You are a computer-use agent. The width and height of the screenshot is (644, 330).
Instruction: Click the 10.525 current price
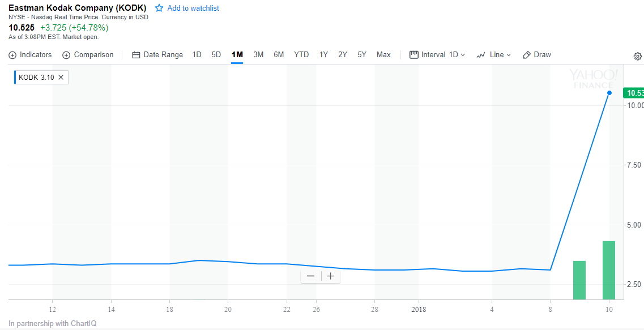22,28
